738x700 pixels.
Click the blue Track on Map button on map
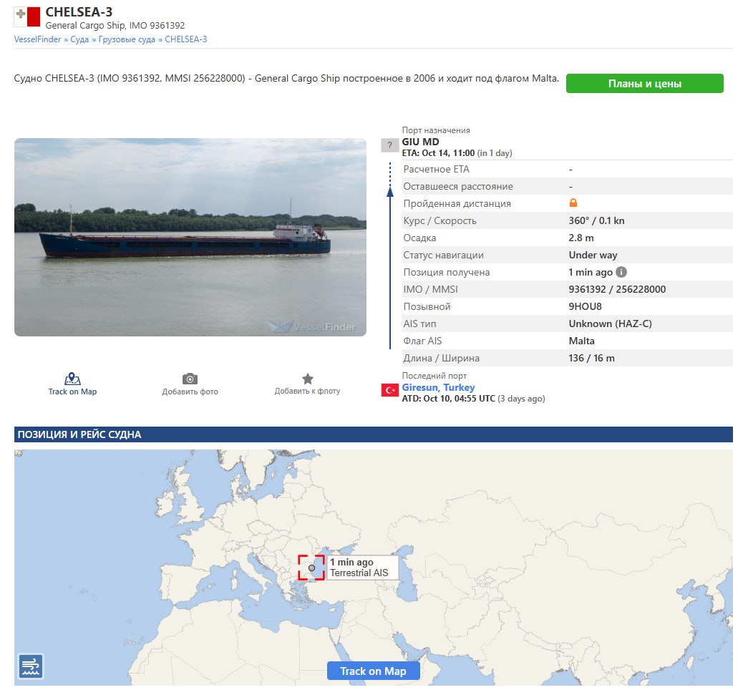point(373,671)
